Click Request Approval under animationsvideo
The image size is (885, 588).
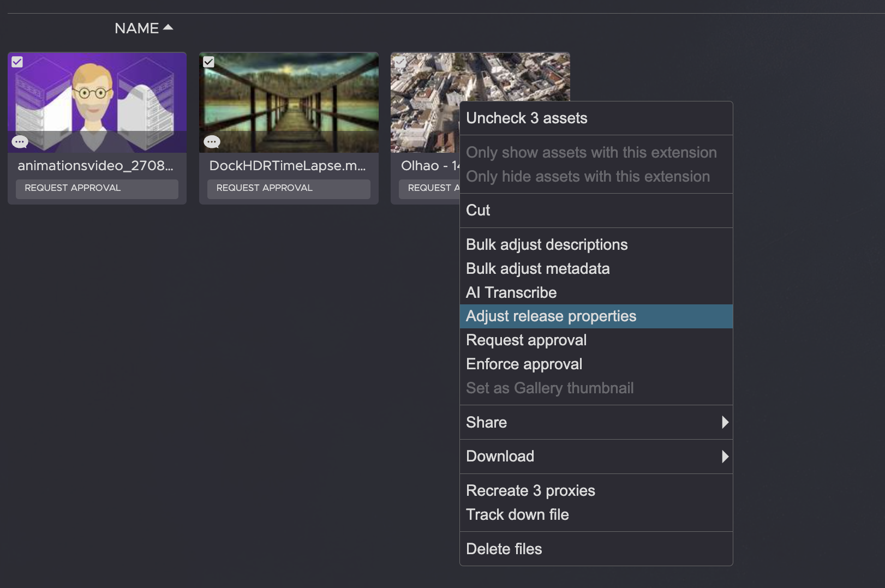pyautogui.click(x=97, y=188)
